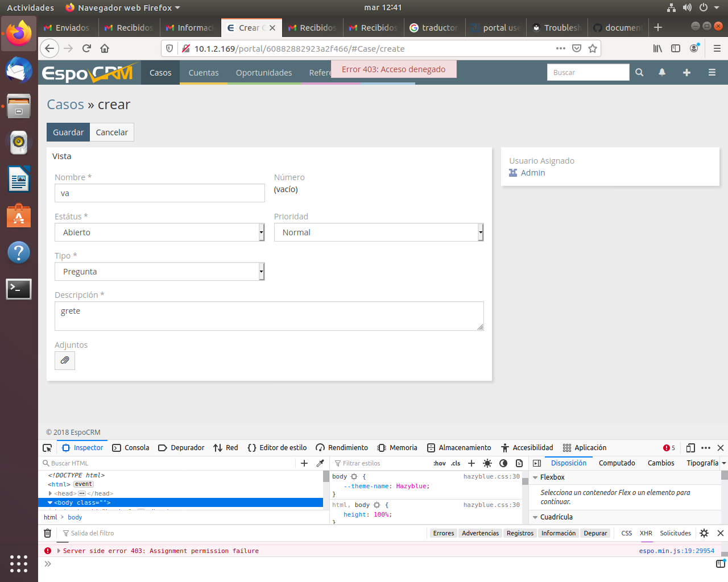Activate the element picker in DevTools
Image resolution: width=728 pixels, height=582 pixels.
(x=48, y=448)
